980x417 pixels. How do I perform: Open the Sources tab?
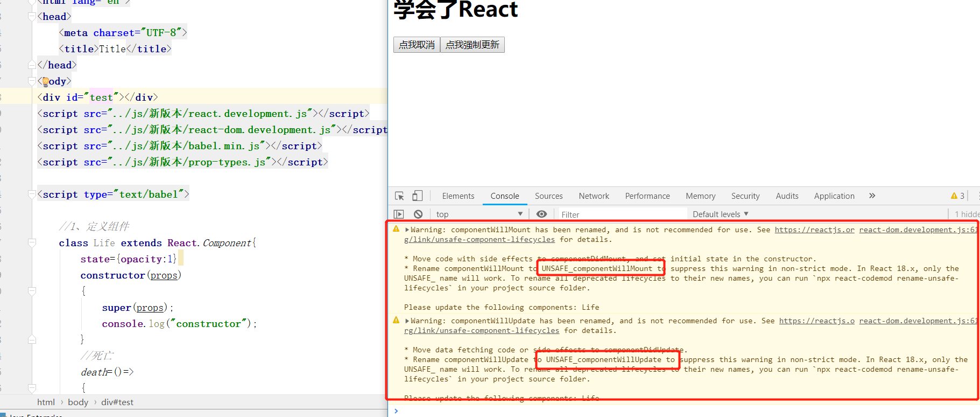point(548,196)
